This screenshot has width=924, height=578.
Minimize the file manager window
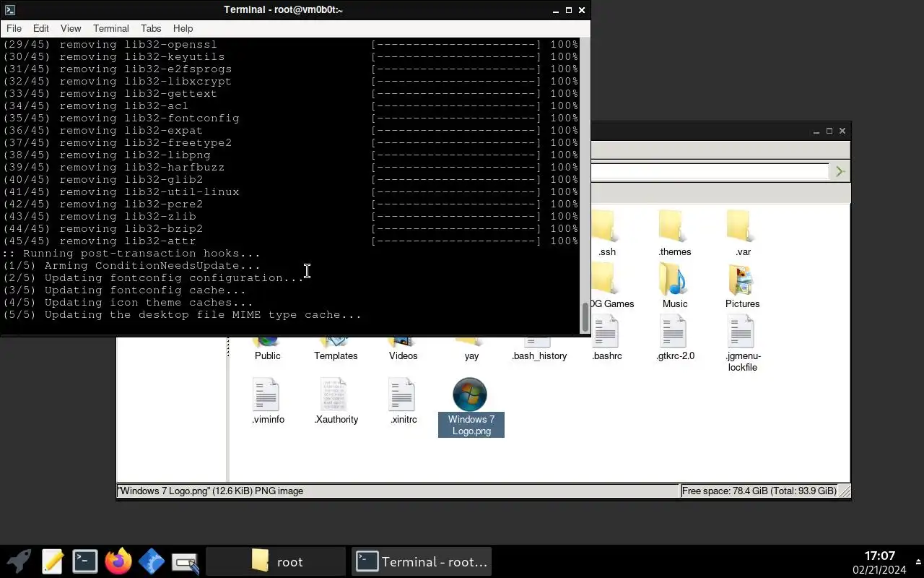816,131
